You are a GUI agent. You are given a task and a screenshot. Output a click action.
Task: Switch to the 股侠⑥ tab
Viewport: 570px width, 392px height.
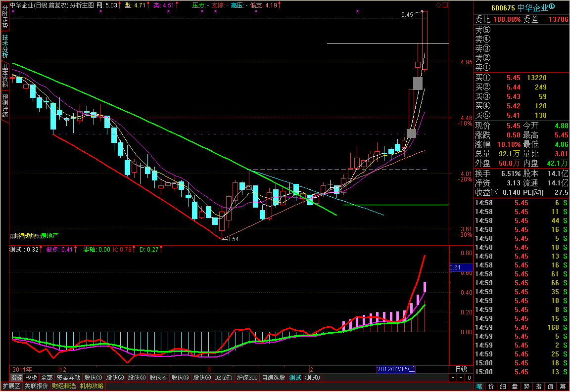[x=202, y=378]
